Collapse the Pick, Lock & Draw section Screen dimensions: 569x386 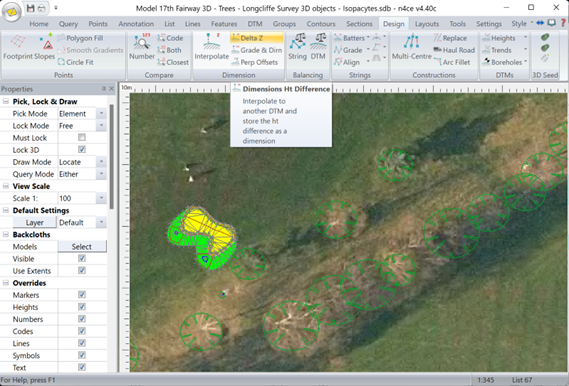click(x=6, y=102)
